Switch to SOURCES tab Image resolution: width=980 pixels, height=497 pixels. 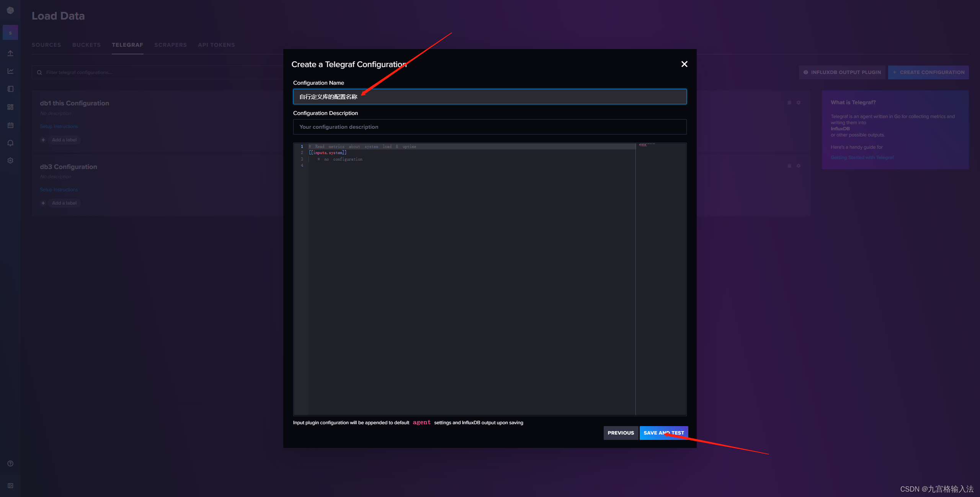pyautogui.click(x=46, y=45)
